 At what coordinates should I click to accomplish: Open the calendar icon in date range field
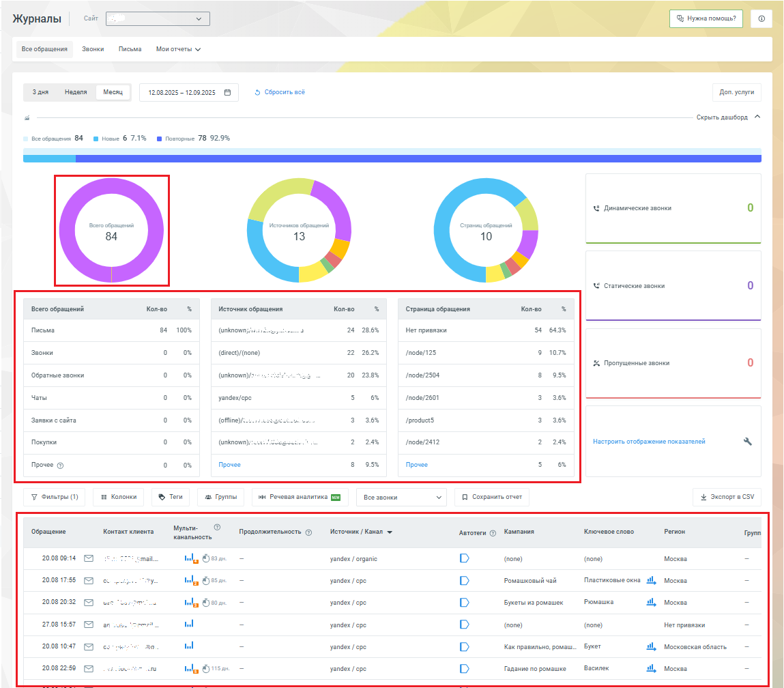tap(227, 93)
